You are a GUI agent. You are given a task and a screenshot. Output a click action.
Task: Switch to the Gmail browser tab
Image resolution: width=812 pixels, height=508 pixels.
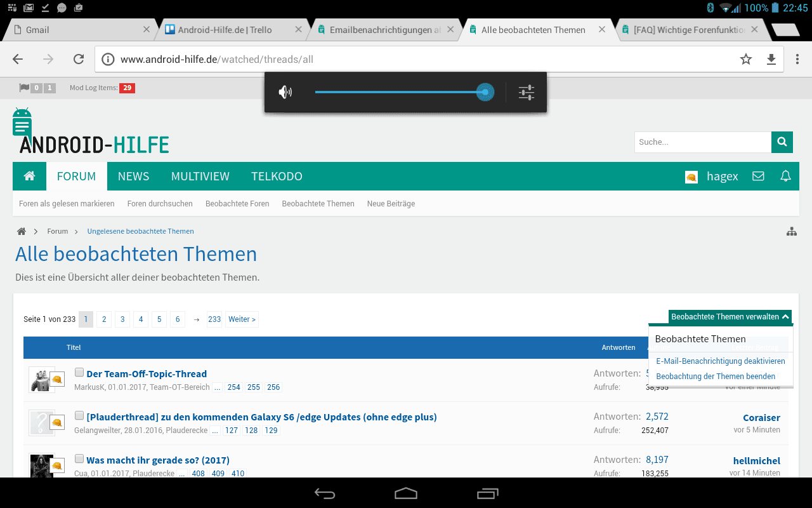click(x=76, y=30)
